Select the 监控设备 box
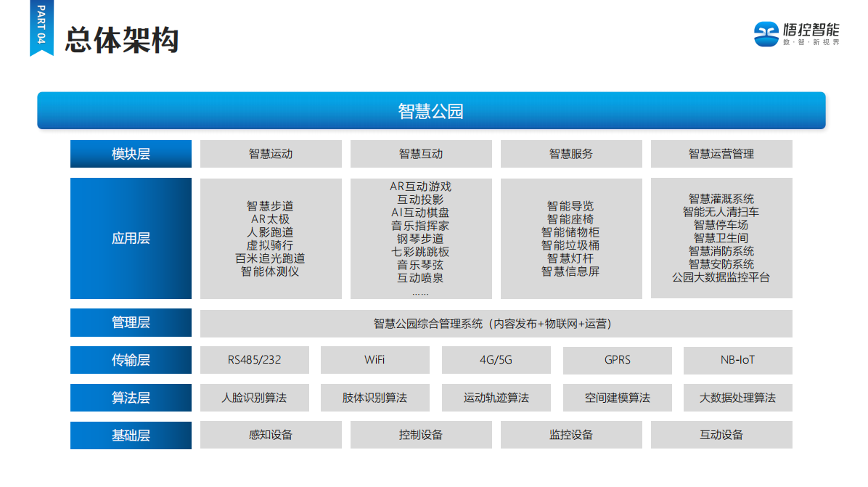Viewport: 868px width, 487px height. (571, 435)
